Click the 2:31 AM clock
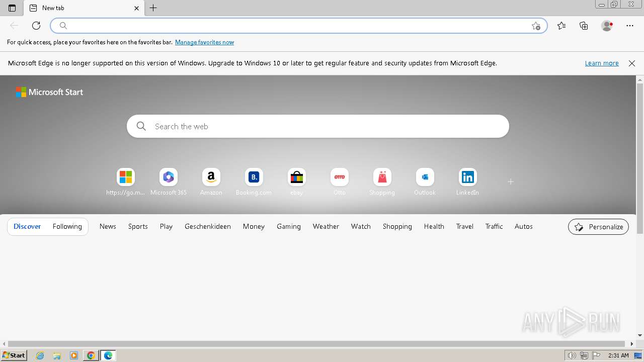644x362 pixels. click(x=618, y=355)
